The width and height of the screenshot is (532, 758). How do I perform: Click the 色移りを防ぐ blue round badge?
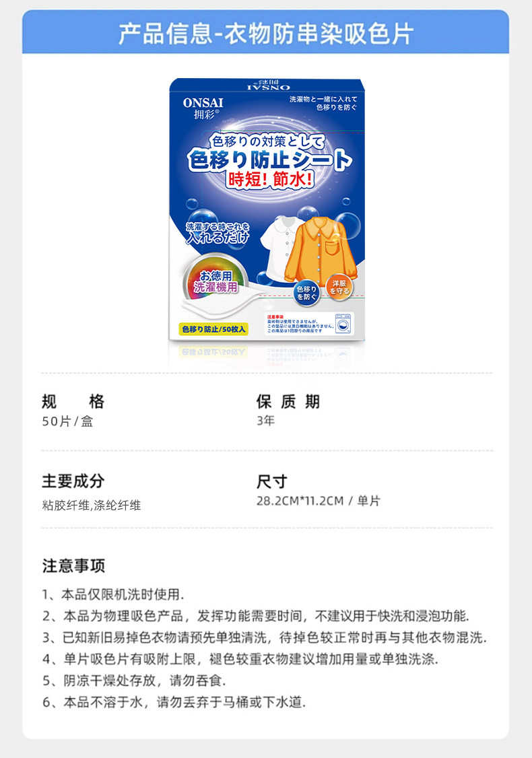[x=306, y=293]
